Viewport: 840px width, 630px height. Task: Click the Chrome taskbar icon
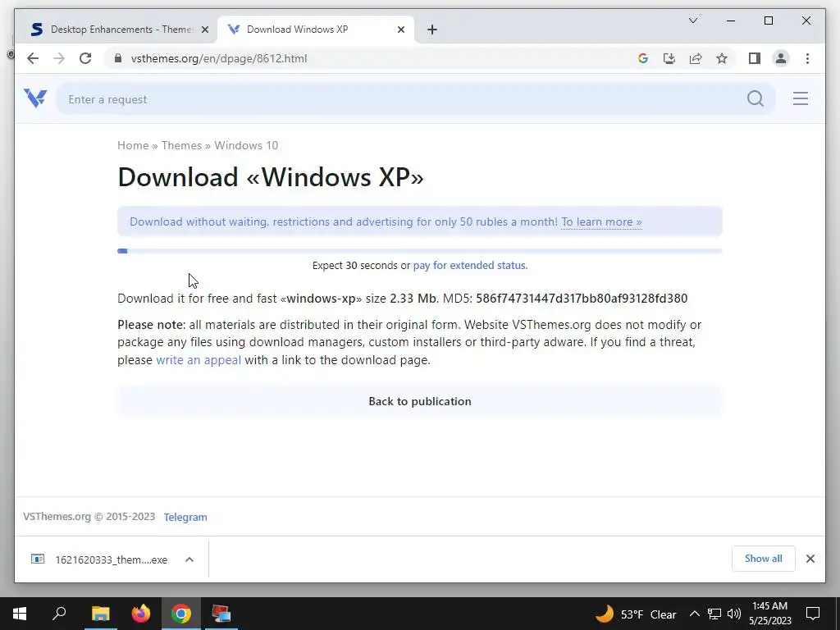181,614
